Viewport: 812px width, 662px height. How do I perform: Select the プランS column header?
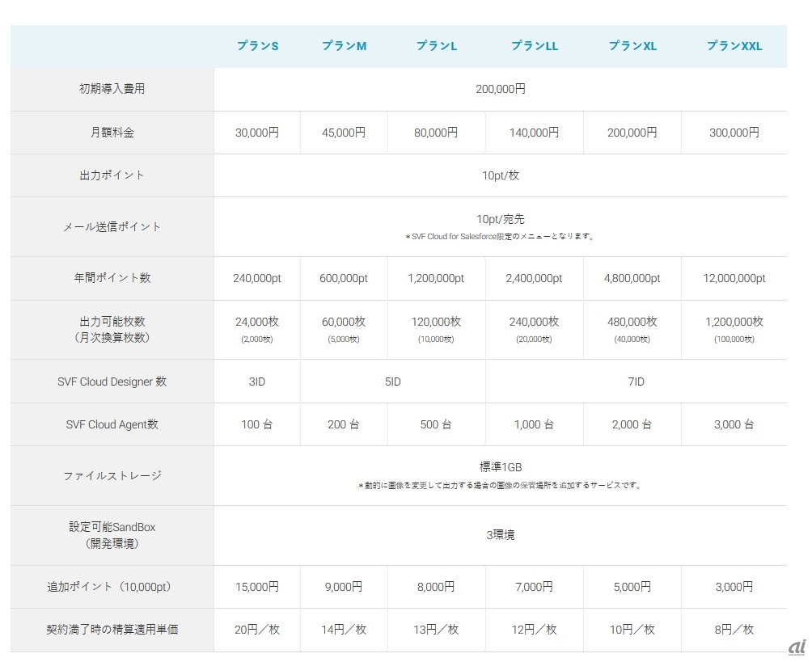tap(257, 46)
